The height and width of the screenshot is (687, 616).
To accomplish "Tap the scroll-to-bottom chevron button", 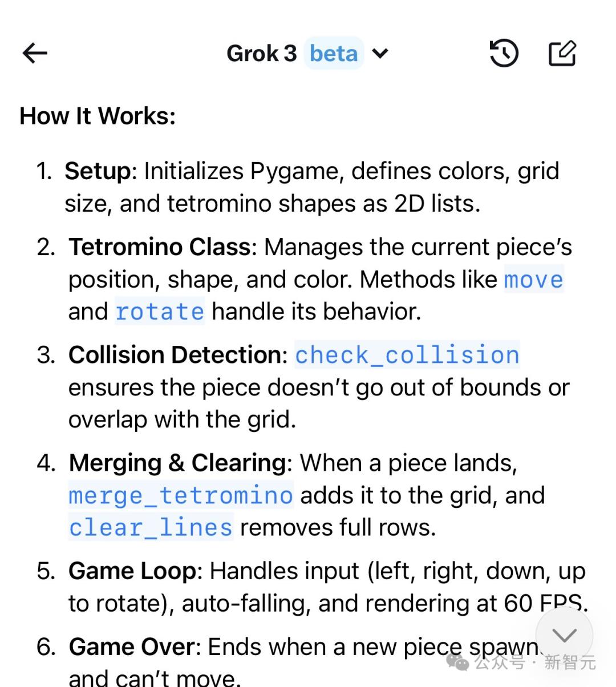I will (564, 635).
